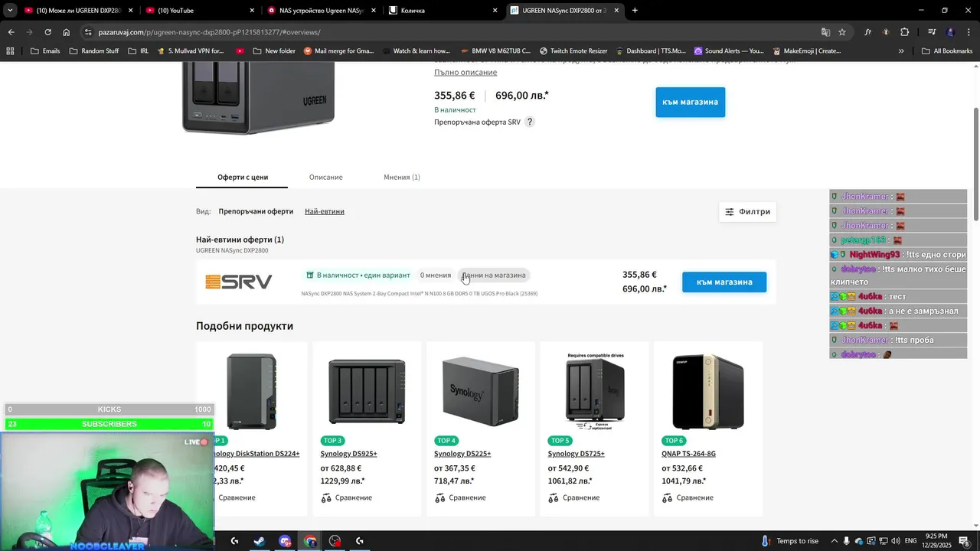Image resolution: width=980 pixels, height=551 pixels.
Task: Click the Synology DS925+ product image
Action: [x=367, y=391]
